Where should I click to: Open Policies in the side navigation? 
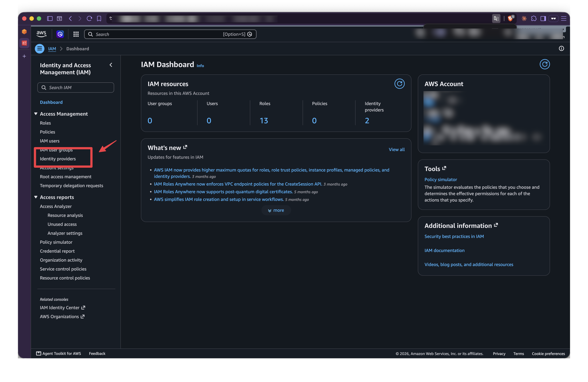47,132
